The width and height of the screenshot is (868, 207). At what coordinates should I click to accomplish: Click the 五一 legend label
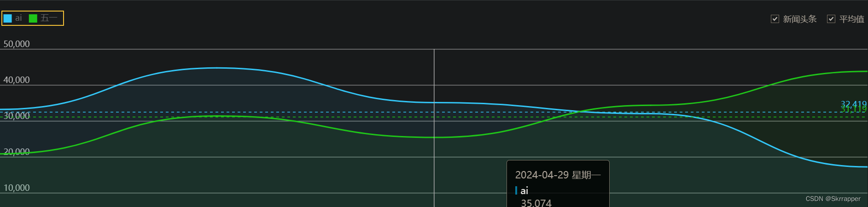click(49, 18)
